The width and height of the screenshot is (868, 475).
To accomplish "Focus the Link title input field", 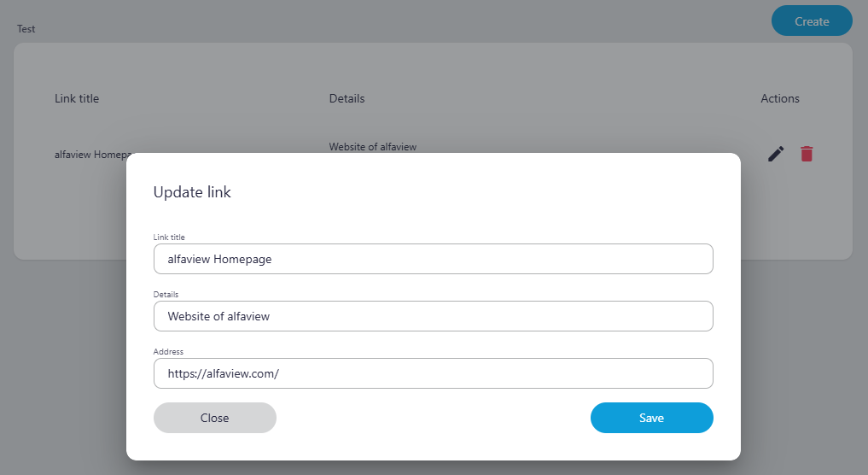I will coord(433,259).
